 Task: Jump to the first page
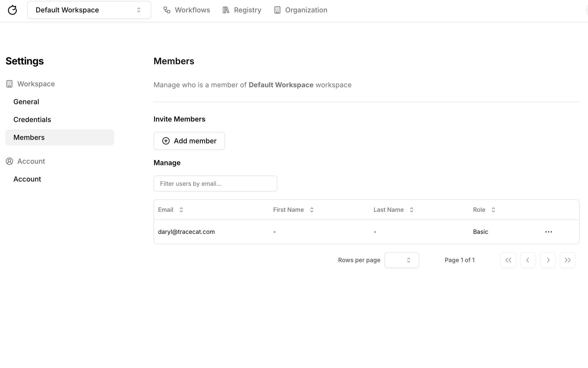pos(508,260)
